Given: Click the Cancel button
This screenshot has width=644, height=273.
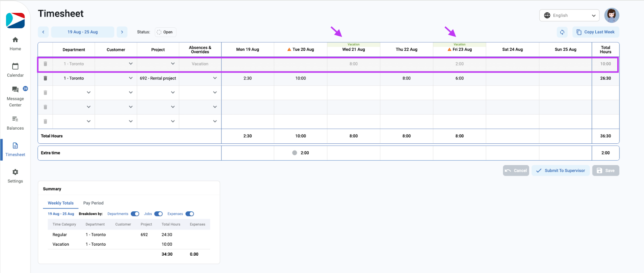Looking at the screenshot, I should pos(516,171).
